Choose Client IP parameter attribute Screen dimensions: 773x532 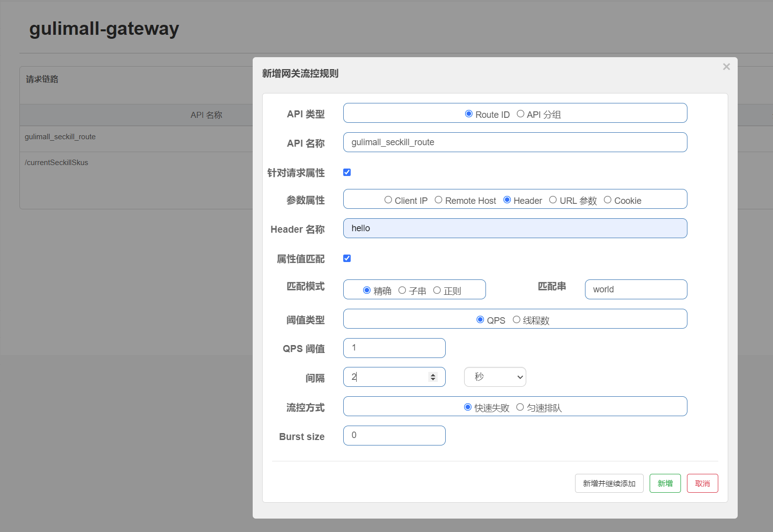click(388, 200)
